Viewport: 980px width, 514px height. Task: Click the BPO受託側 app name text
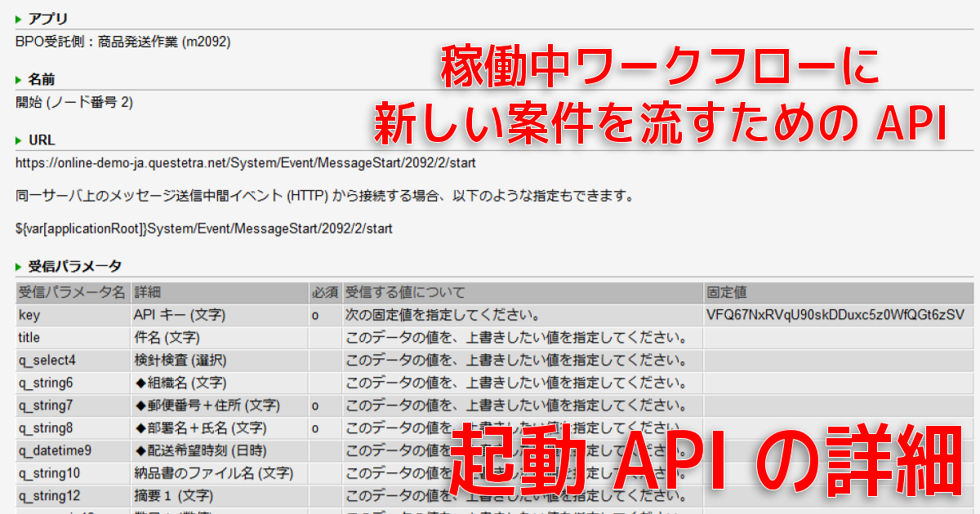(x=123, y=42)
